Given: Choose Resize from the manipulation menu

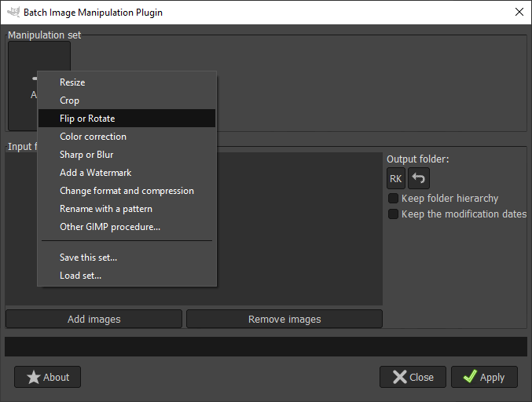Looking at the screenshot, I should (127, 82).
